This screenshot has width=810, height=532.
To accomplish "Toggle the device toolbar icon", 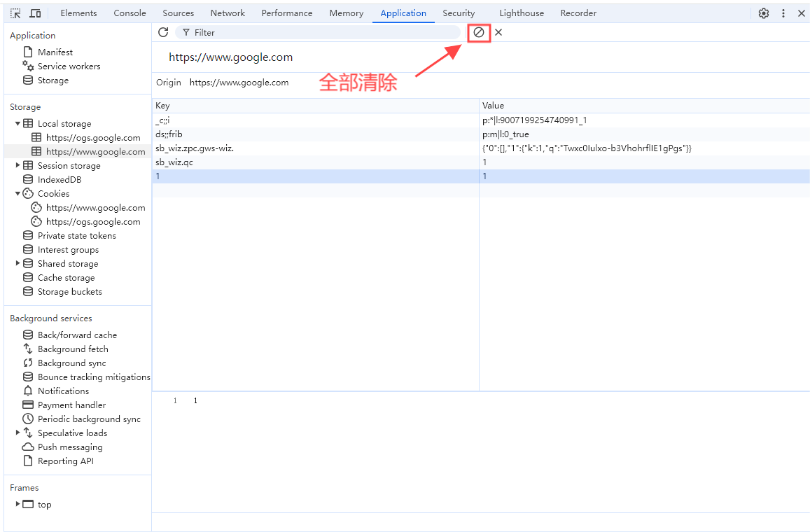I will click(x=35, y=13).
